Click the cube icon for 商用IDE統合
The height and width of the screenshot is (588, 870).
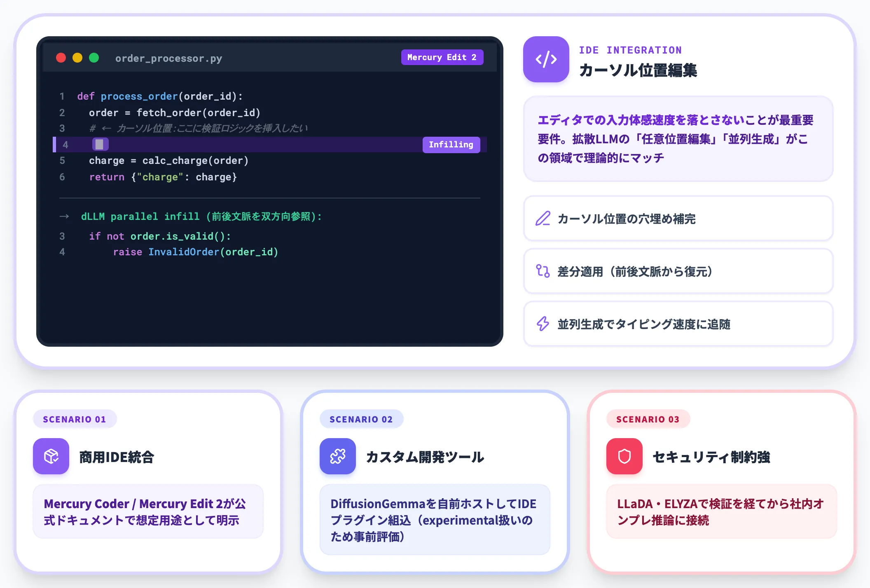tap(51, 456)
